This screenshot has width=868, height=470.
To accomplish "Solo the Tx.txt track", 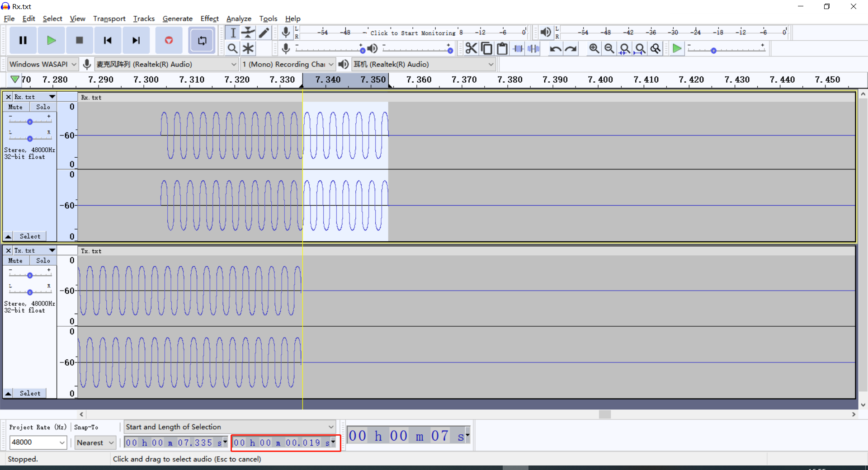I will pos(43,260).
